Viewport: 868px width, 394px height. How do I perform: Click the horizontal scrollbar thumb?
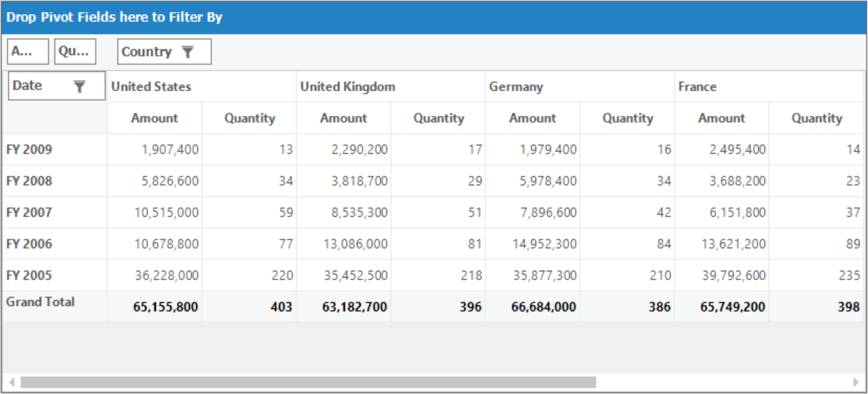[308, 382]
